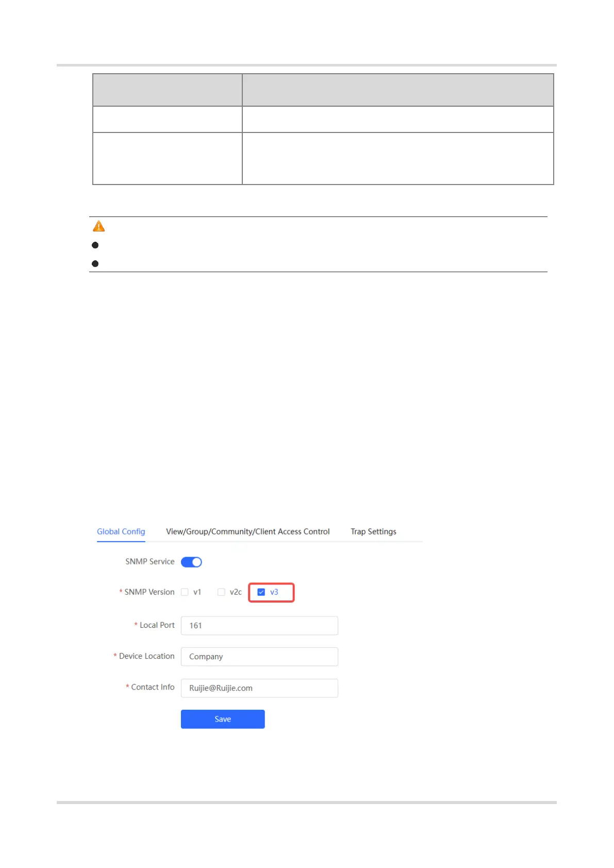Screen dimensions: 614x868
Task: Uncheck the v3 SNMP version checkbox
Action: (261, 592)
